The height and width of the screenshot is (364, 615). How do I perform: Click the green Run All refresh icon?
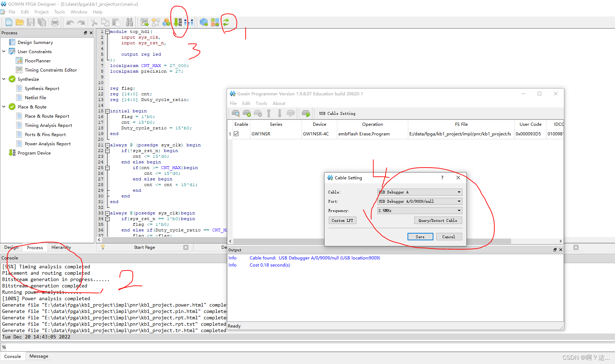226,22
